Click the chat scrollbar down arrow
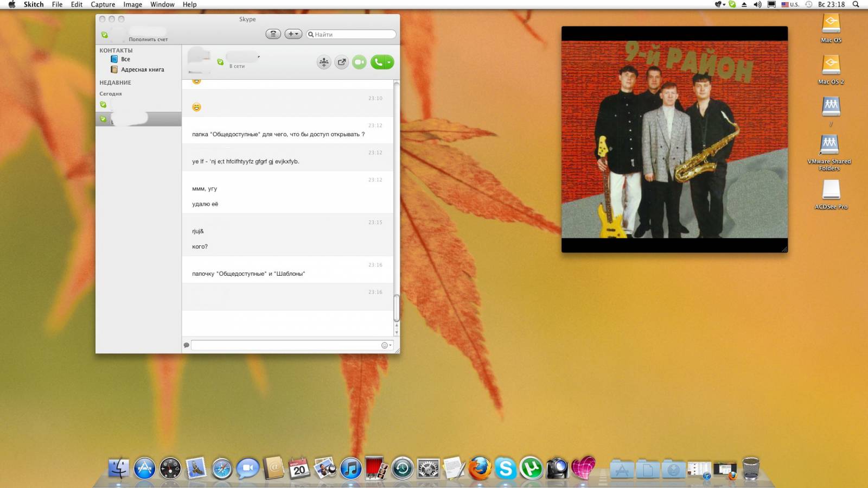 click(397, 332)
